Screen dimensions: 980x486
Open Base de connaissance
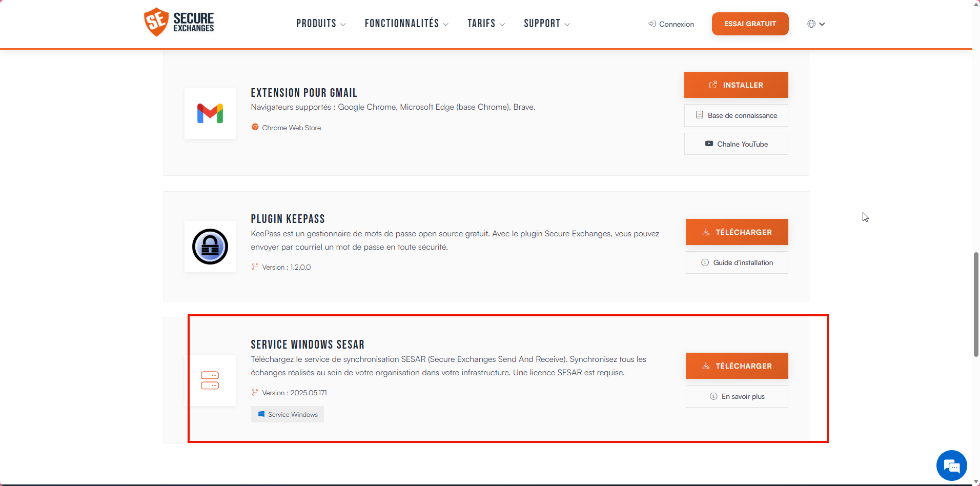(x=736, y=115)
